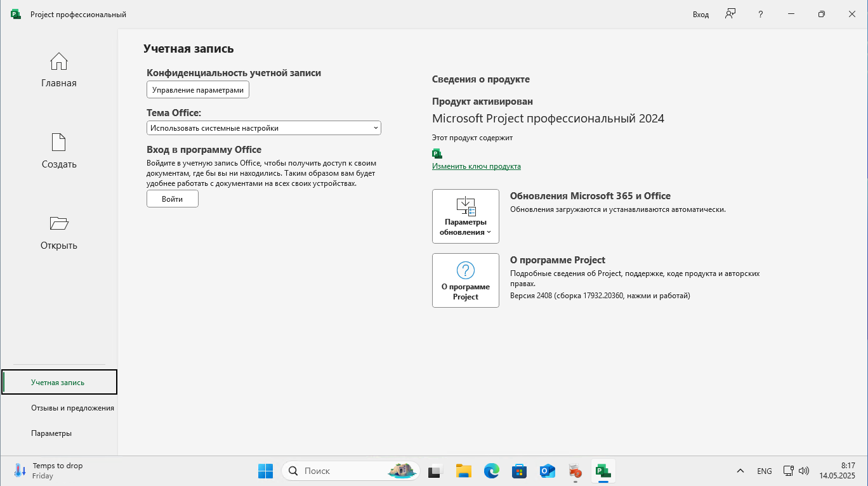Click the Создать new document icon
This screenshot has height=486, width=868.
(58, 143)
